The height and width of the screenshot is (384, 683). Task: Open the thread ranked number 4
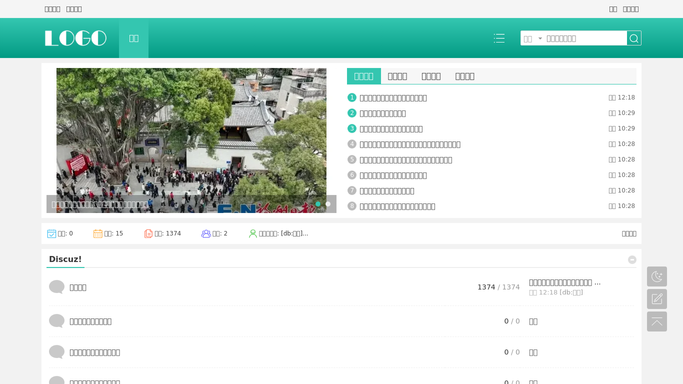click(410, 145)
